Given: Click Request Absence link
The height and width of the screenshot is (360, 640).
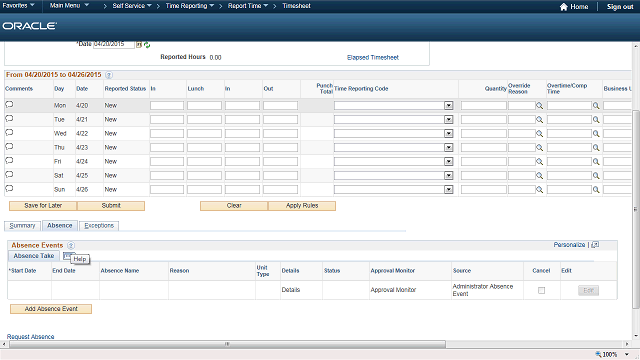Looking at the screenshot, I should [x=31, y=337].
